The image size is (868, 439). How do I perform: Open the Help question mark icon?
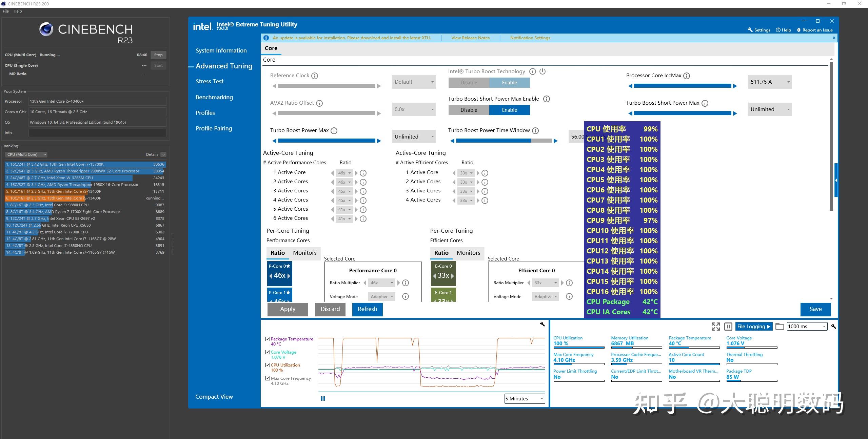pyautogui.click(x=778, y=30)
